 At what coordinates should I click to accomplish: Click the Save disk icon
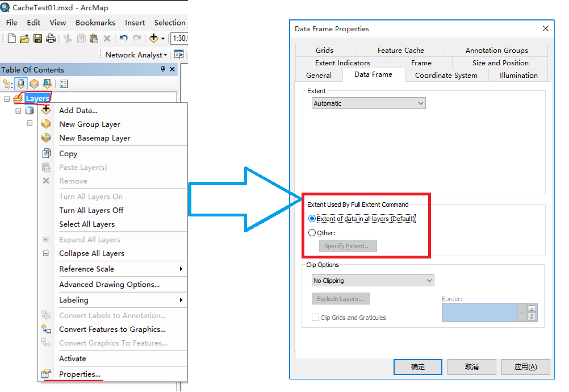click(37, 39)
